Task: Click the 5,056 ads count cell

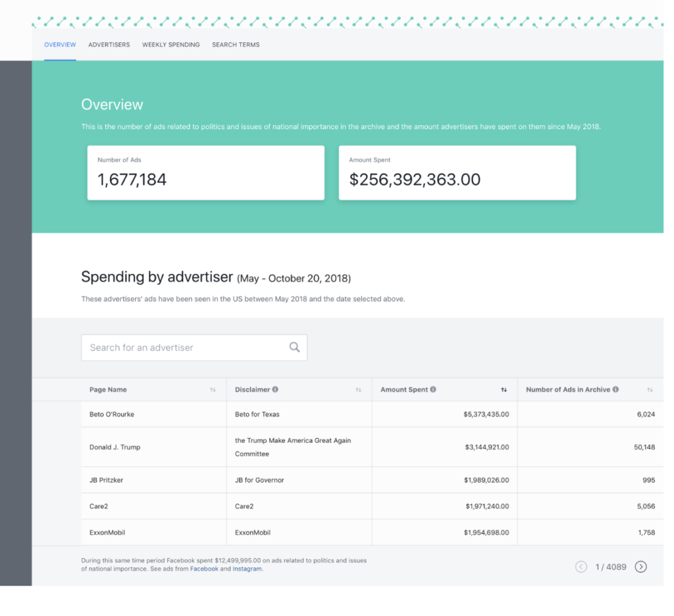Action: 590,506
